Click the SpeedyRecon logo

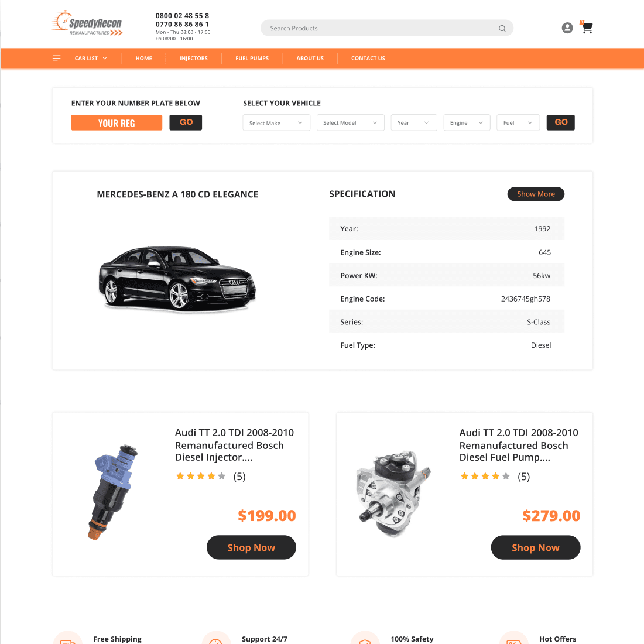click(x=87, y=23)
